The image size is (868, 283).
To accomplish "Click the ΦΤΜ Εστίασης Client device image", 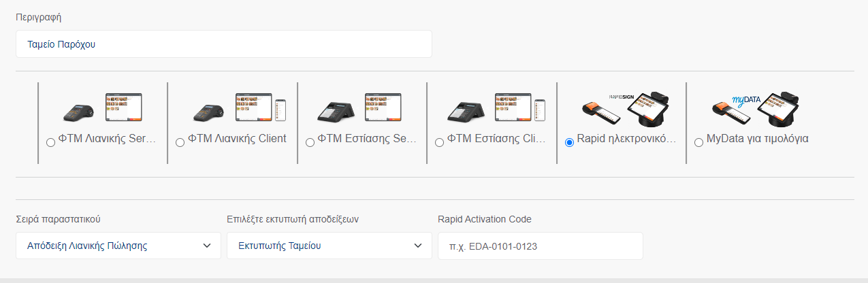I will pyautogui.click(x=494, y=107).
